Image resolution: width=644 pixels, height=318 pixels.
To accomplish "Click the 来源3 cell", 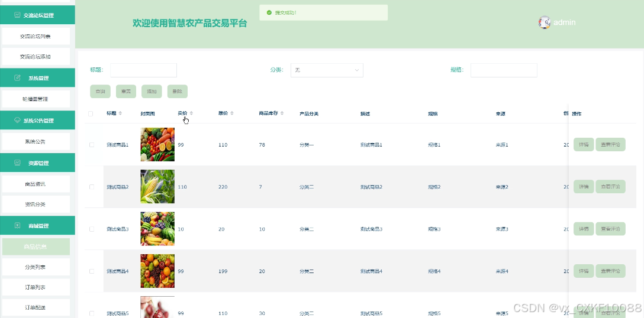I will tap(502, 229).
